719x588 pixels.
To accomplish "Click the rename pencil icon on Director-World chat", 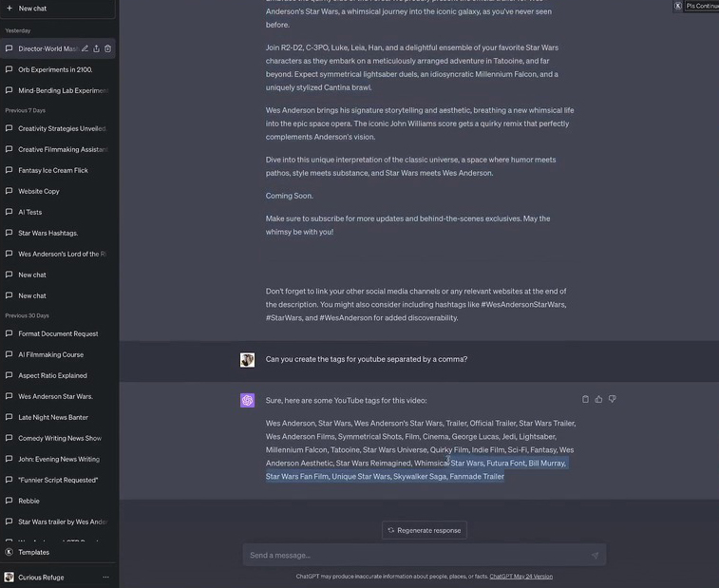I will click(85, 48).
